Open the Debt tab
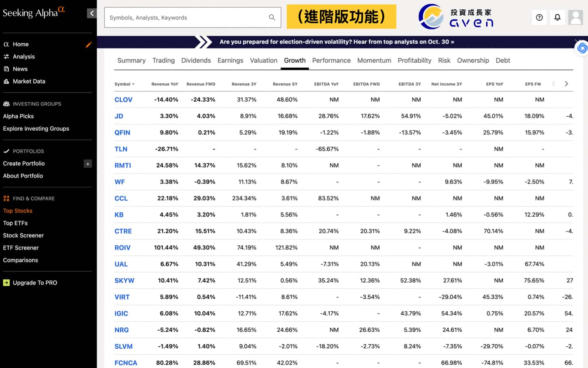The image size is (588, 368). tap(503, 60)
